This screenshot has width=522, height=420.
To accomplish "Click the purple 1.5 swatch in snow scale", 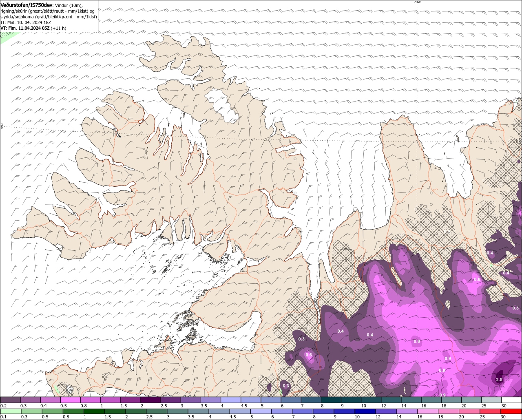I will tap(130, 400).
